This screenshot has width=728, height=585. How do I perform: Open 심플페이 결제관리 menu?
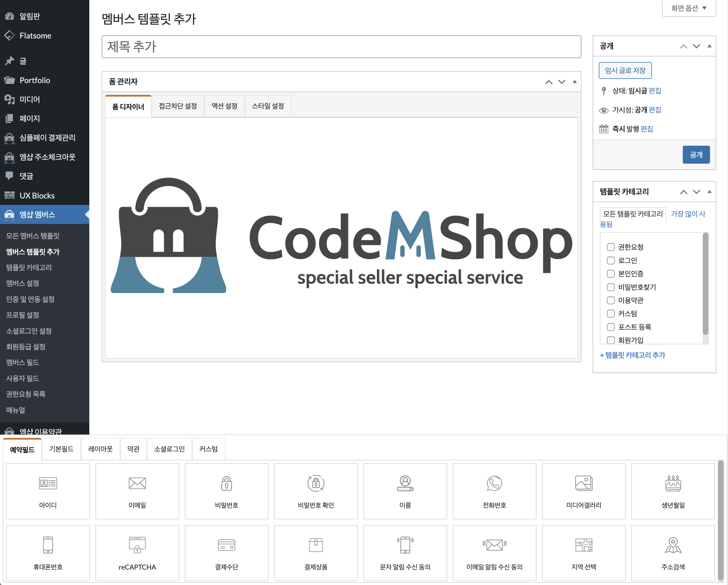[45, 138]
